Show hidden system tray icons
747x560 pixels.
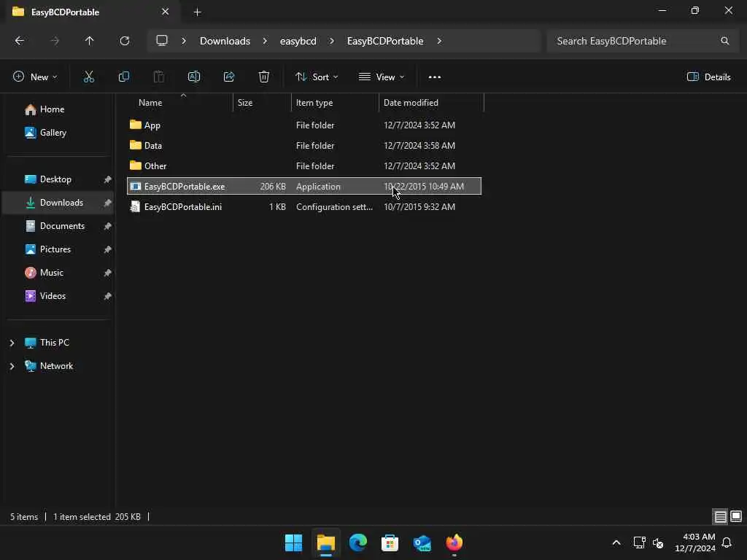tap(616, 542)
